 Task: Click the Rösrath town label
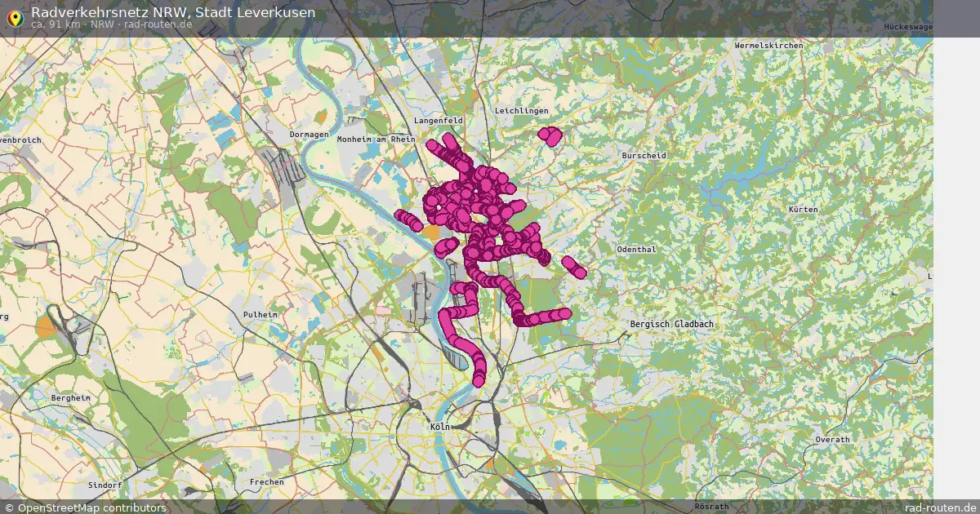tap(710, 507)
